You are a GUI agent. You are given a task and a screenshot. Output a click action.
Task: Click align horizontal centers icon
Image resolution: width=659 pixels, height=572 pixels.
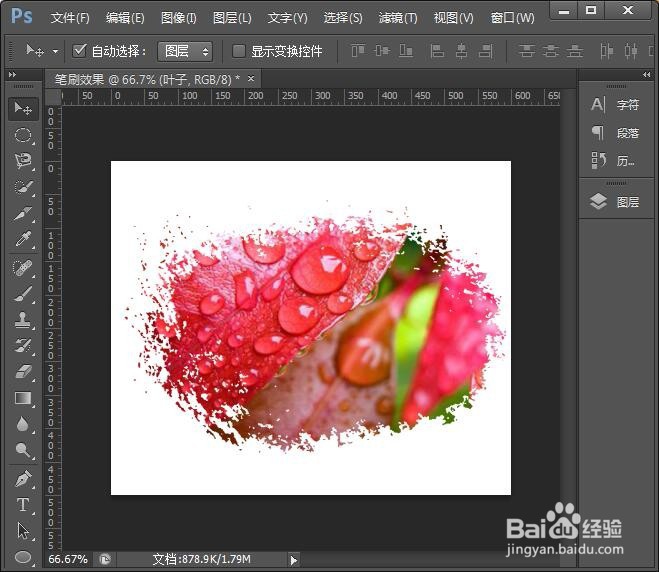click(x=461, y=51)
